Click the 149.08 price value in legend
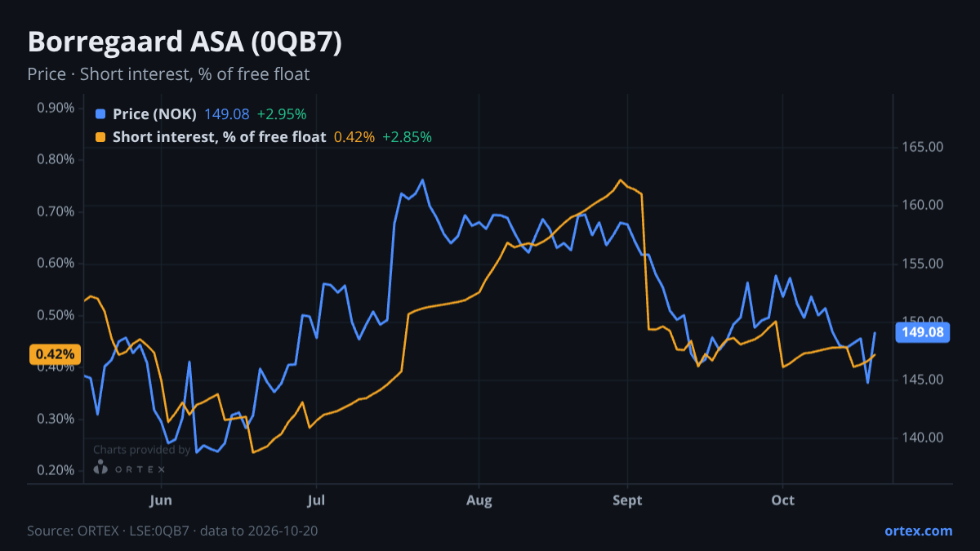The width and height of the screenshot is (980, 551). pyautogui.click(x=227, y=114)
